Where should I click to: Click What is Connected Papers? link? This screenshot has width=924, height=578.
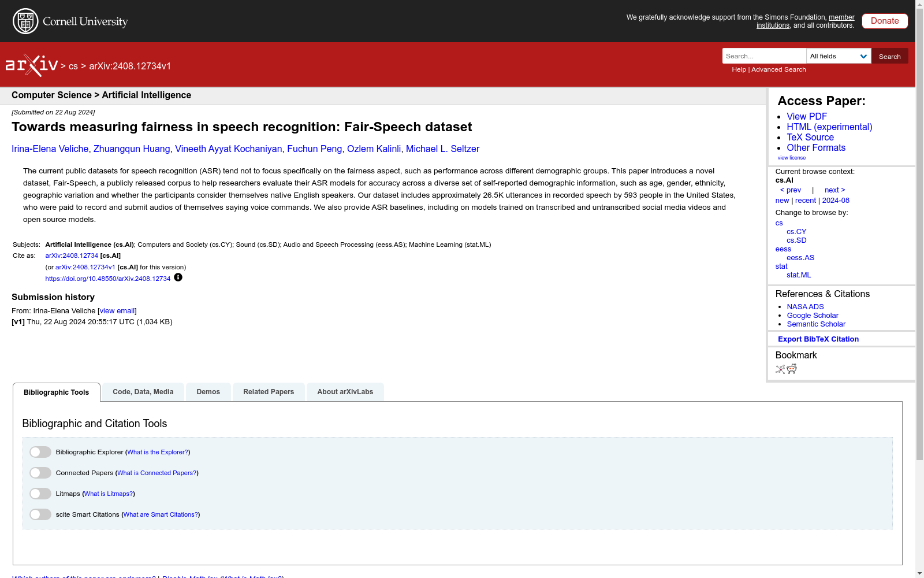click(x=157, y=473)
